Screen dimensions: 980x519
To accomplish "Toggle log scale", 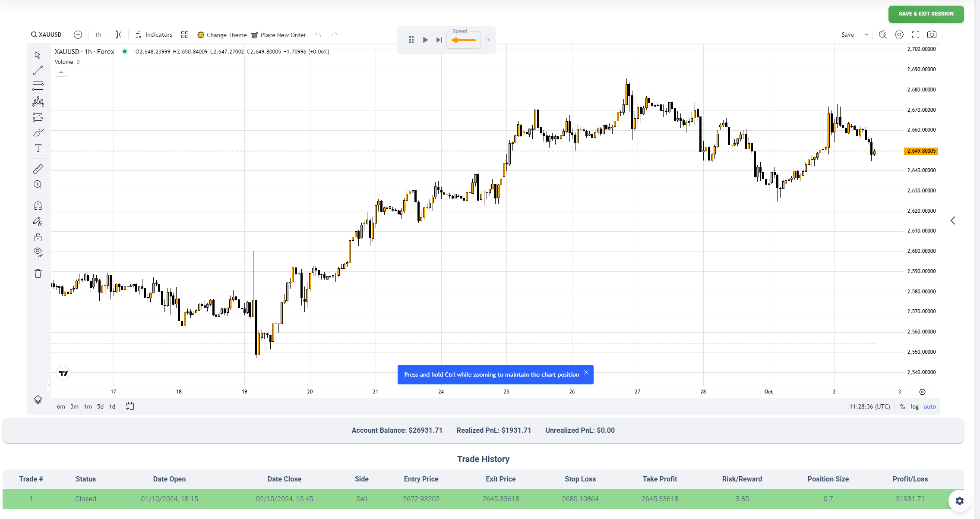I will pyautogui.click(x=914, y=406).
